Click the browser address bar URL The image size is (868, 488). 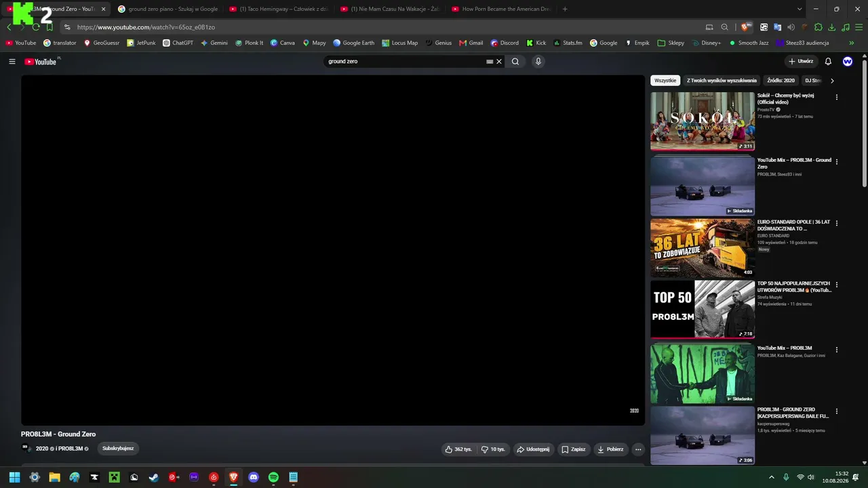click(x=146, y=27)
